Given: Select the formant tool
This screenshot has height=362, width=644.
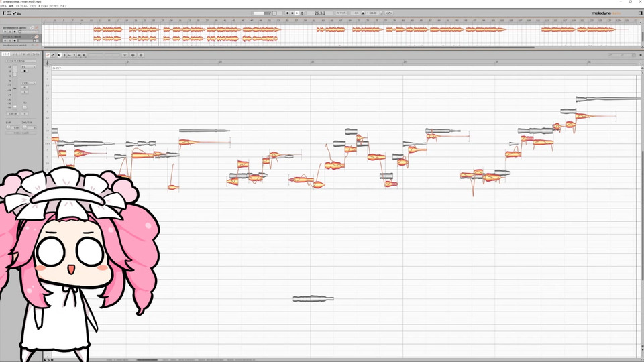Looking at the screenshot, I should tap(69, 55).
